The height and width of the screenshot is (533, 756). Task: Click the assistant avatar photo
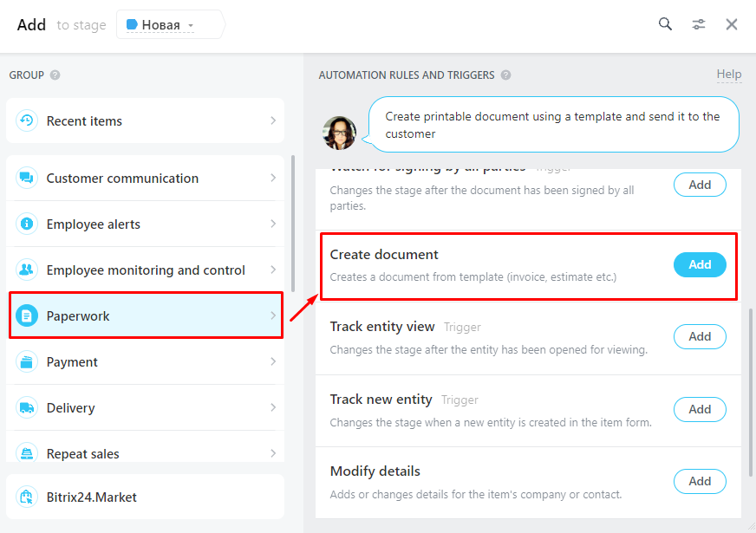click(339, 133)
